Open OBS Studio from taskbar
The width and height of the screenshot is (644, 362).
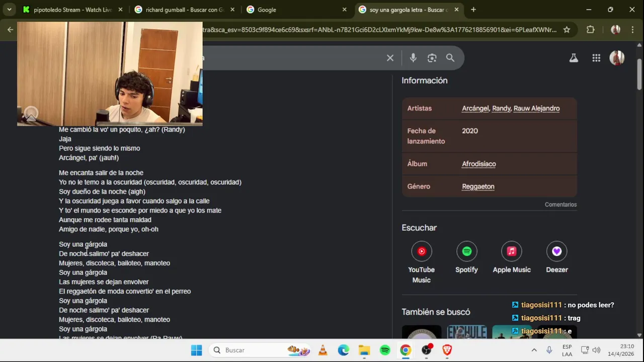[427, 350]
